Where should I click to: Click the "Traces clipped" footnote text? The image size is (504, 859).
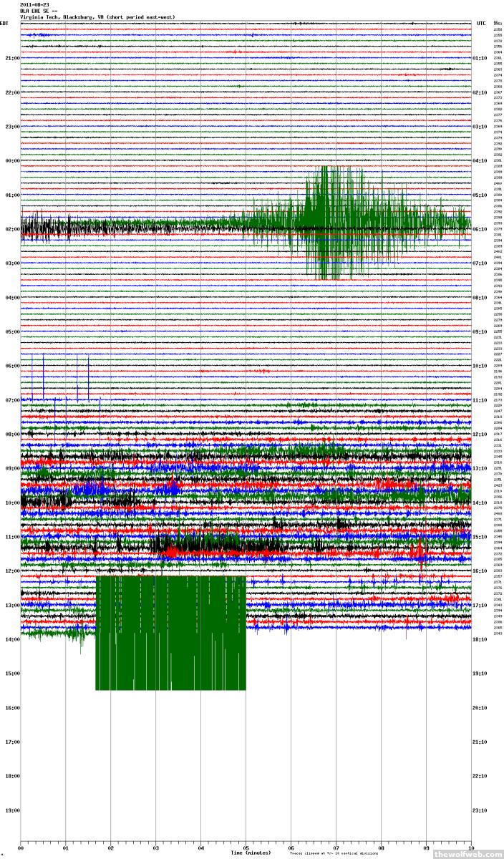[326, 853]
